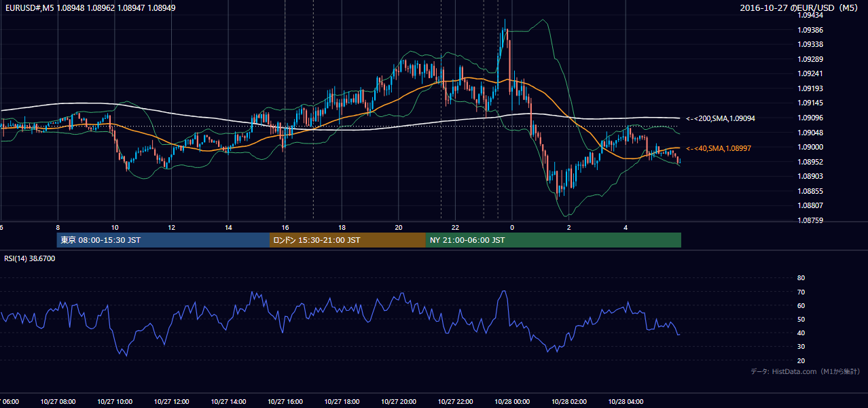Click RSI scale value 60
This screenshot has width=868, height=408.
[801, 305]
